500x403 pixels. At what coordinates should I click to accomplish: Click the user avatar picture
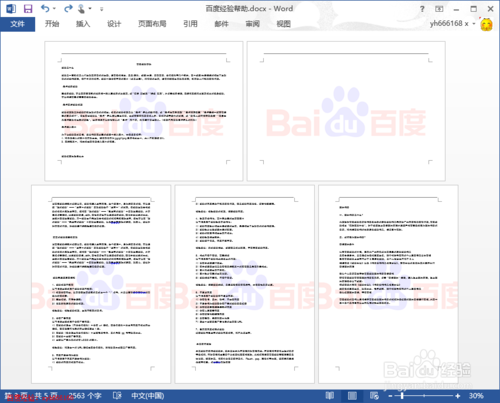(487, 24)
